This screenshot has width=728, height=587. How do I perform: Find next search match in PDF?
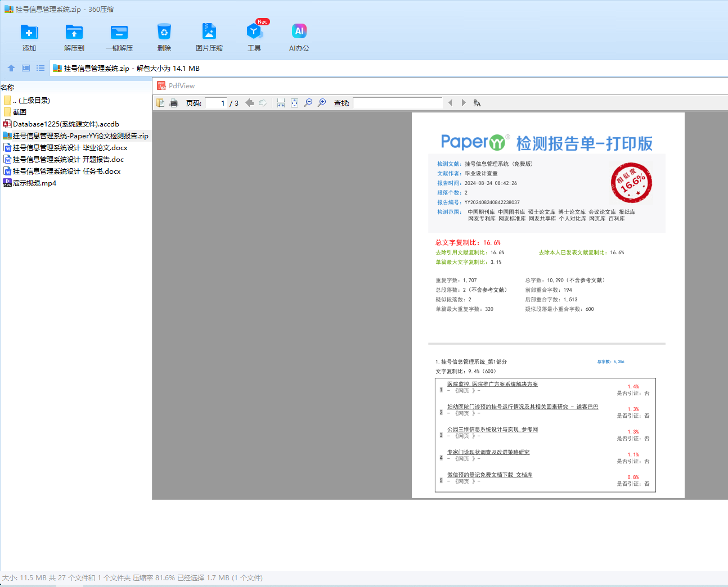(464, 103)
